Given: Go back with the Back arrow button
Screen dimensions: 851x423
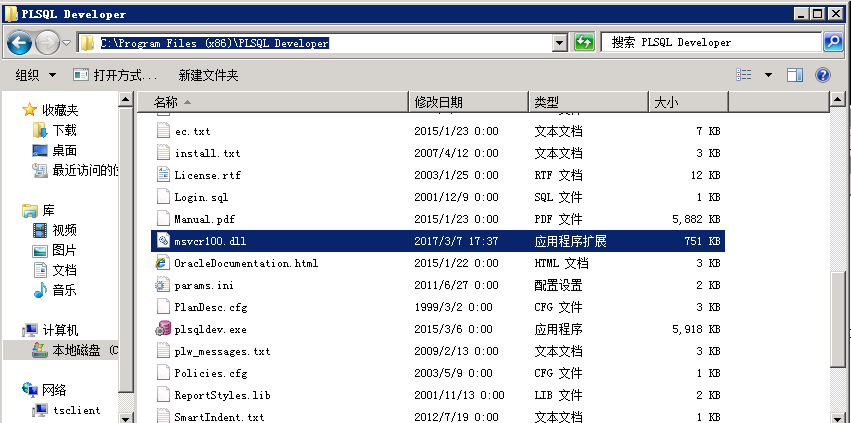Looking at the screenshot, I should 19,42.
